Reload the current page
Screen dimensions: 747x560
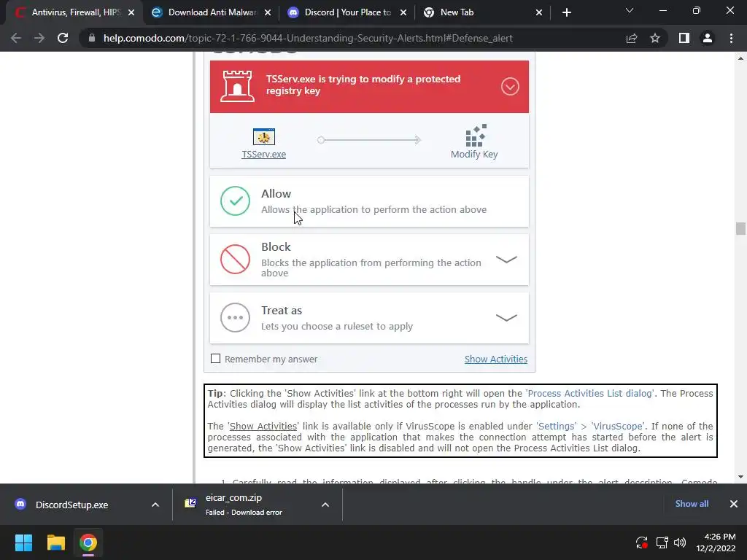(63, 38)
